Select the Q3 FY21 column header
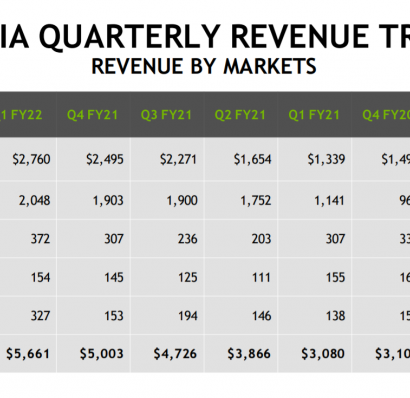Viewport: 410px width, 398px height. click(x=167, y=115)
